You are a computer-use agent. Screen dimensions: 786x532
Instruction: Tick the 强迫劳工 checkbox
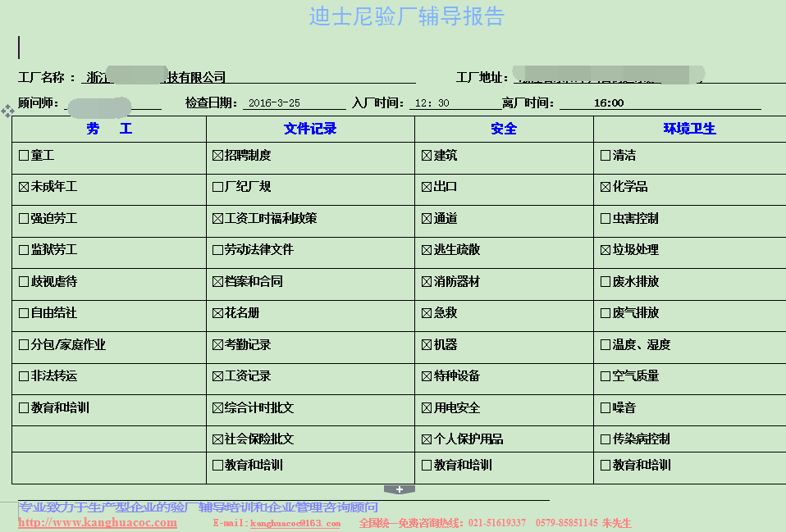coord(24,219)
